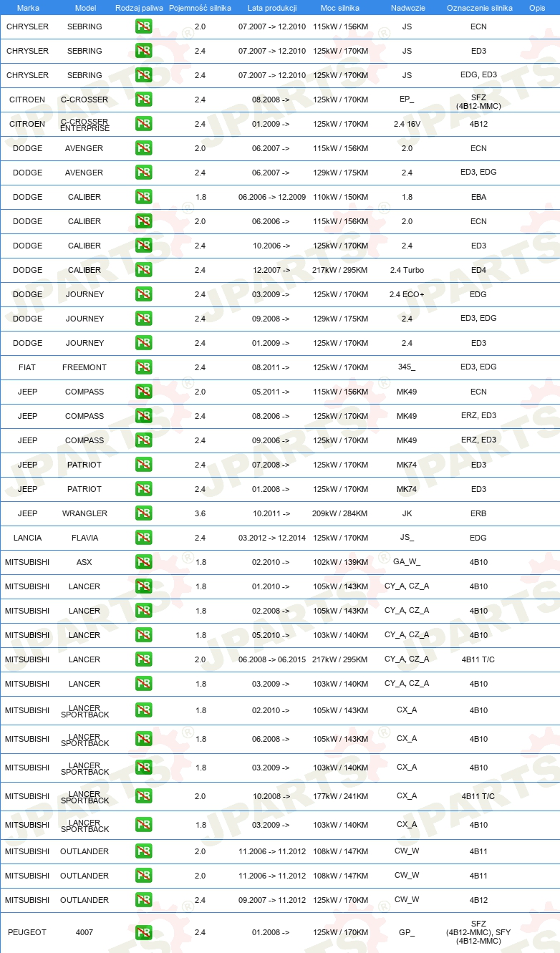Click the engine code EBA

coord(478,197)
